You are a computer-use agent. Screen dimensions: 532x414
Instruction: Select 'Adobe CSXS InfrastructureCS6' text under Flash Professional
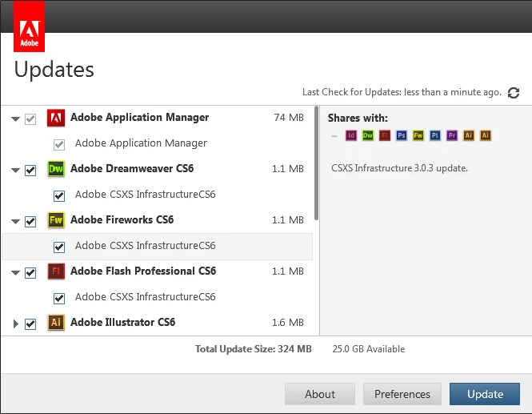pos(146,297)
